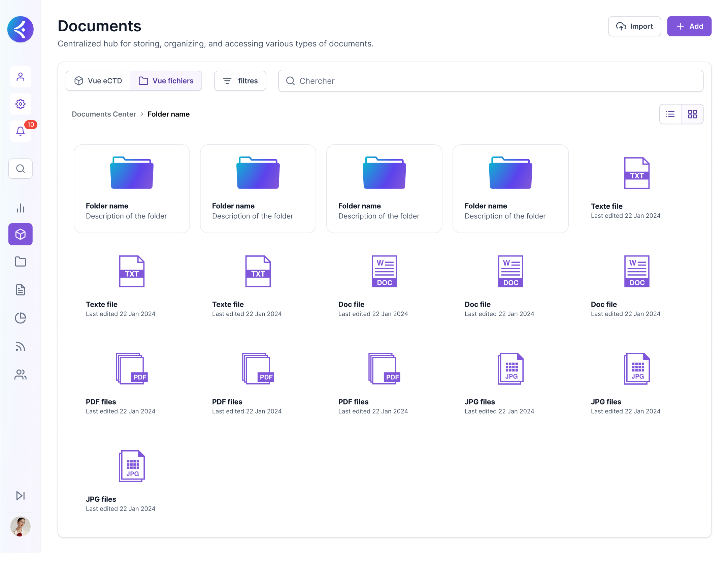Click the Import button
This screenshot has width=728, height=562.
point(634,26)
